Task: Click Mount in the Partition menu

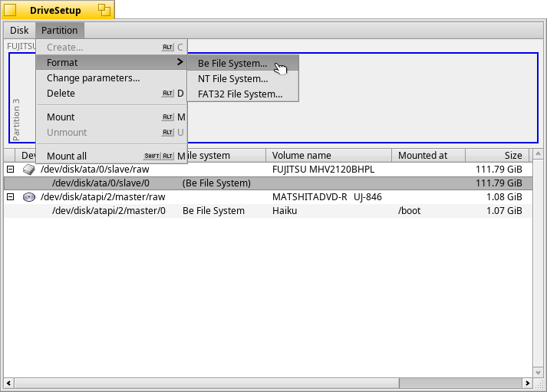Action: (61, 117)
